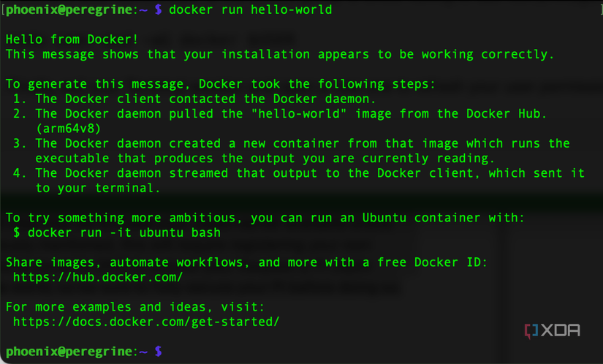Click the "For more examples and ideas" line
This screenshot has width=603, height=364.
coord(135,307)
